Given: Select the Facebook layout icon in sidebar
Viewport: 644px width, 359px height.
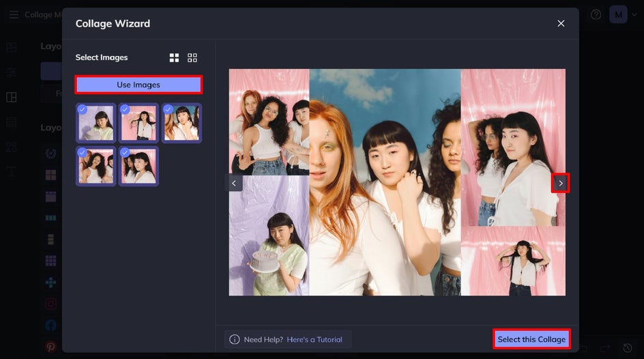Looking at the screenshot, I should tap(50, 326).
